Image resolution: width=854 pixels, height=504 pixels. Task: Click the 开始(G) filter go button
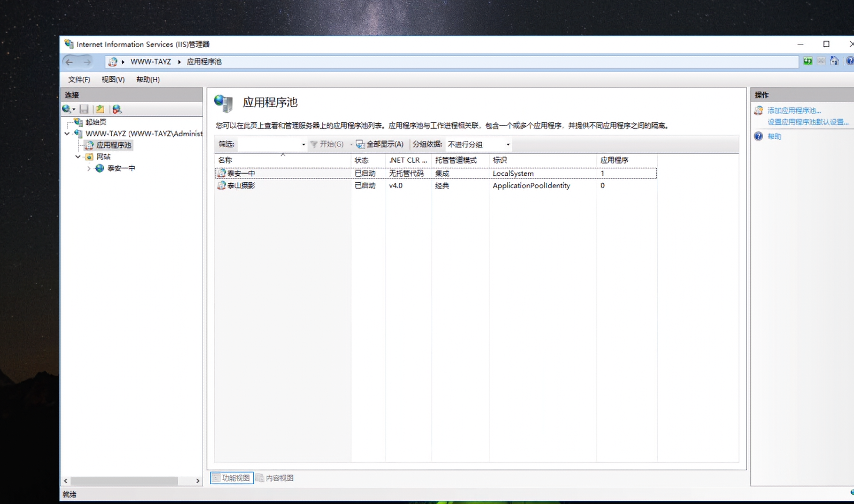pos(327,144)
